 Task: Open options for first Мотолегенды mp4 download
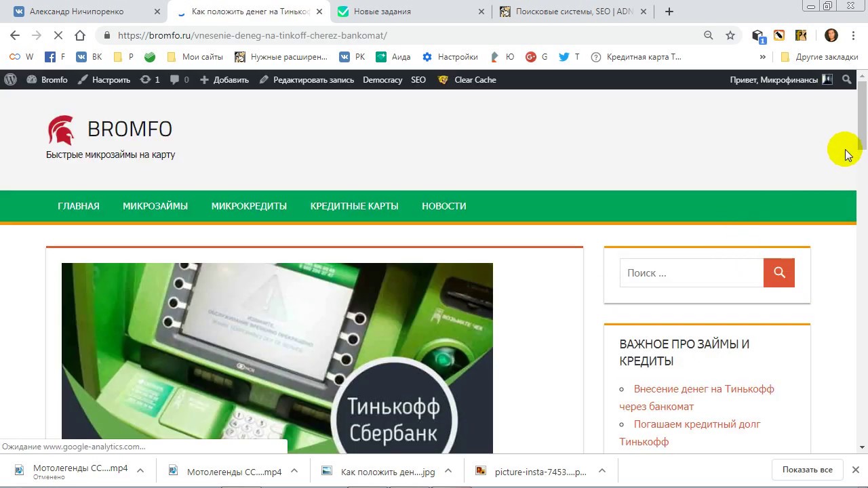click(x=140, y=470)
